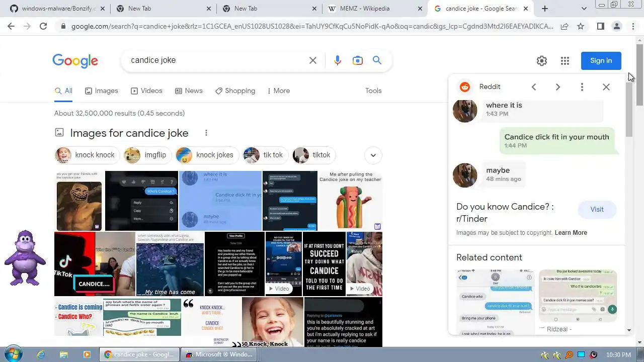Viewport: 644px width, 362px height.
Task: Select the All results tab
Action: coord(63,91)
